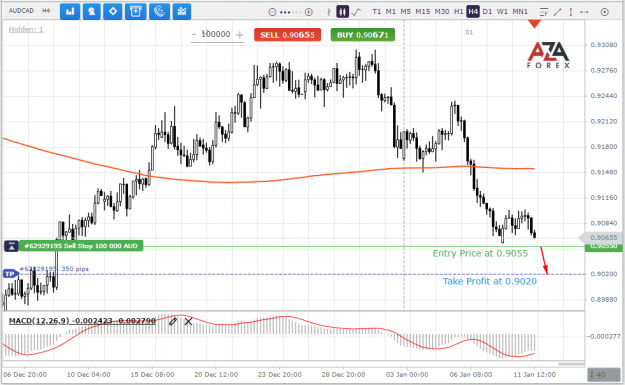Remove the MACD indicator with X icon
The image size is (625, 385).
pyautogui.click(x=188, y=321)
